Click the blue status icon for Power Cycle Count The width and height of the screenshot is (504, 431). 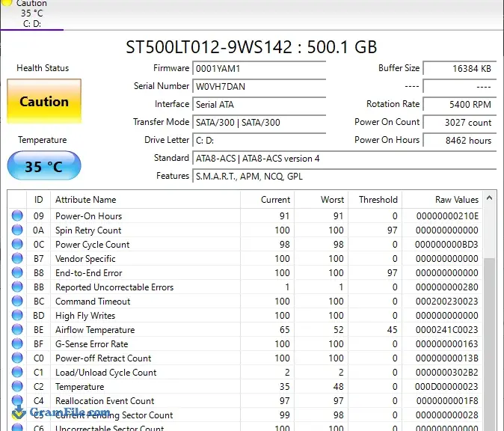point(17,244)
